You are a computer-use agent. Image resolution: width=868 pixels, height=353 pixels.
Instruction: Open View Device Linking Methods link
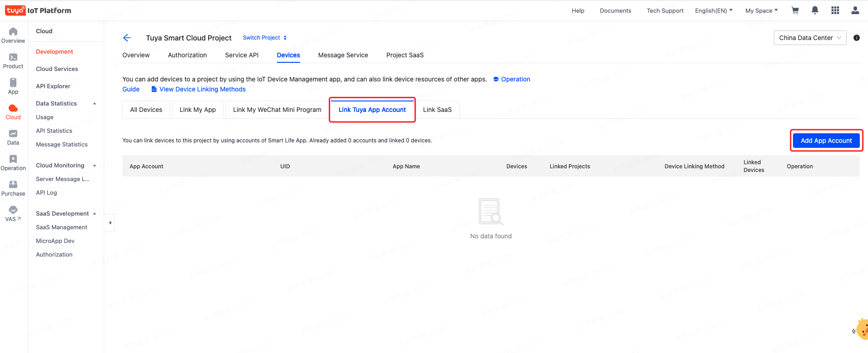point(198,89)
